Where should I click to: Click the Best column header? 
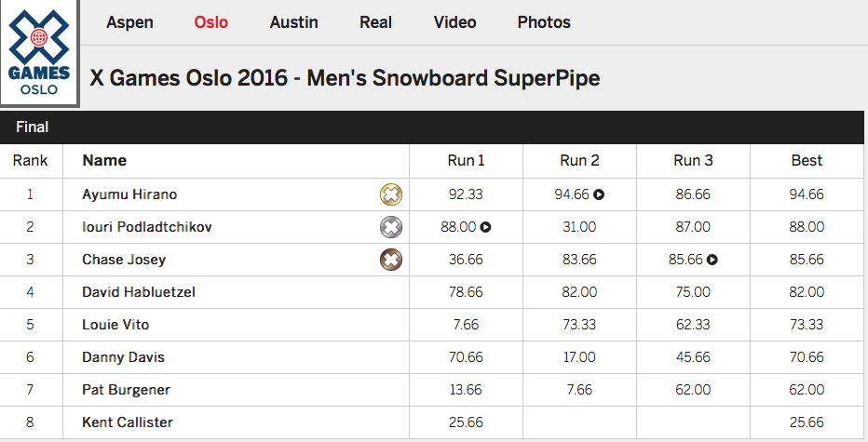click(807, 160)
